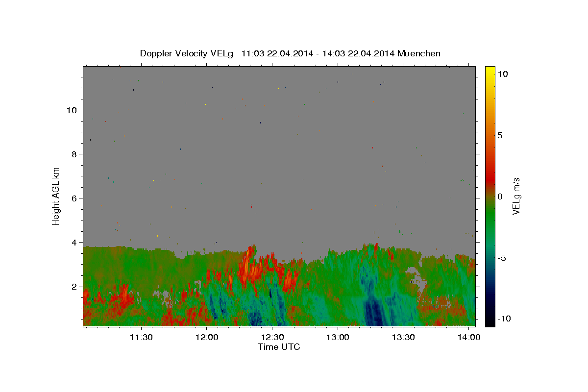The image size is (588, 392).
Task: Click the colorbar label 10 at the top
Action: (503, 73)
